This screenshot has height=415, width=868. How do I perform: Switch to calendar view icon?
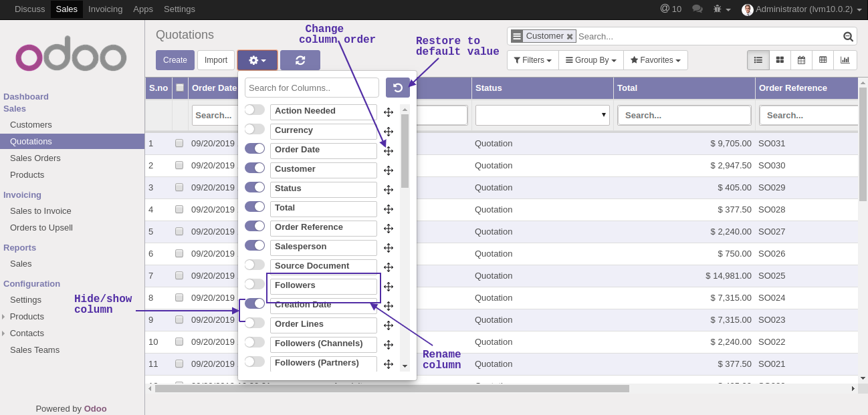point(801,59)
